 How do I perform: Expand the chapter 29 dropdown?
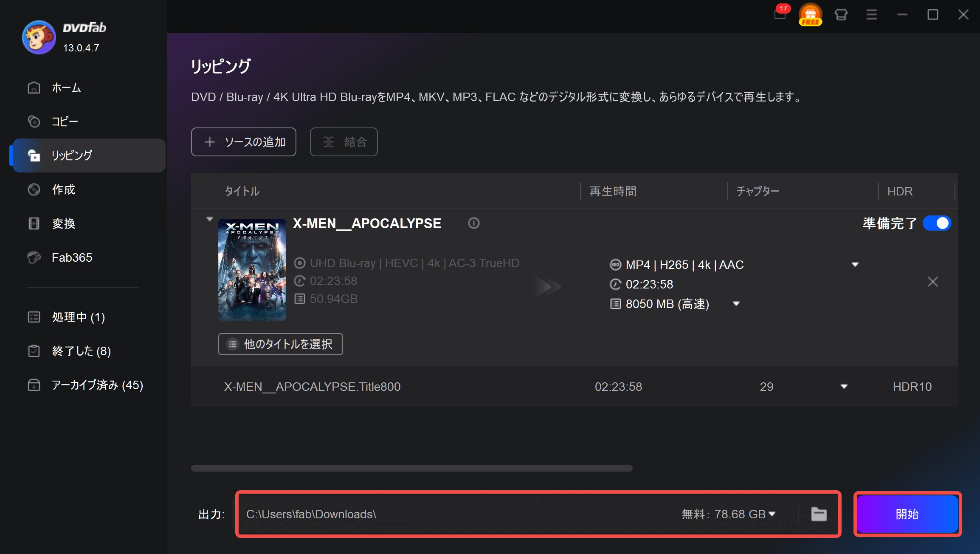point(844,387)
